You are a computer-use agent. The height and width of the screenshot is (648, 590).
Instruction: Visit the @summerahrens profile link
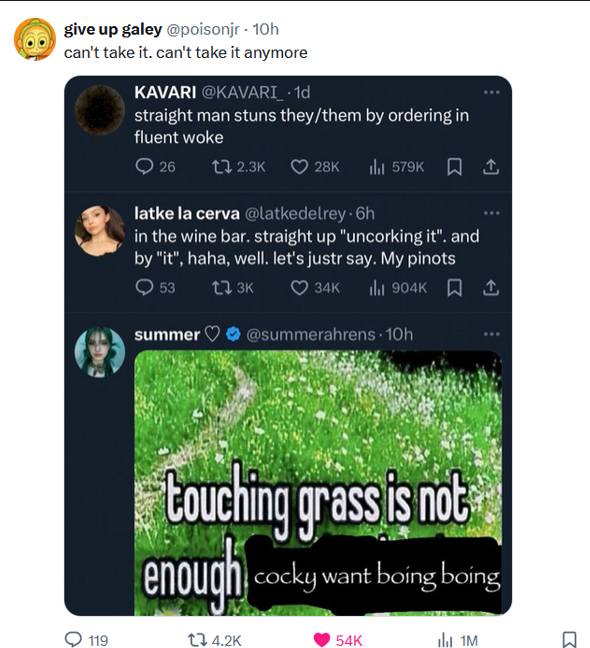click(x=311, y=334)
